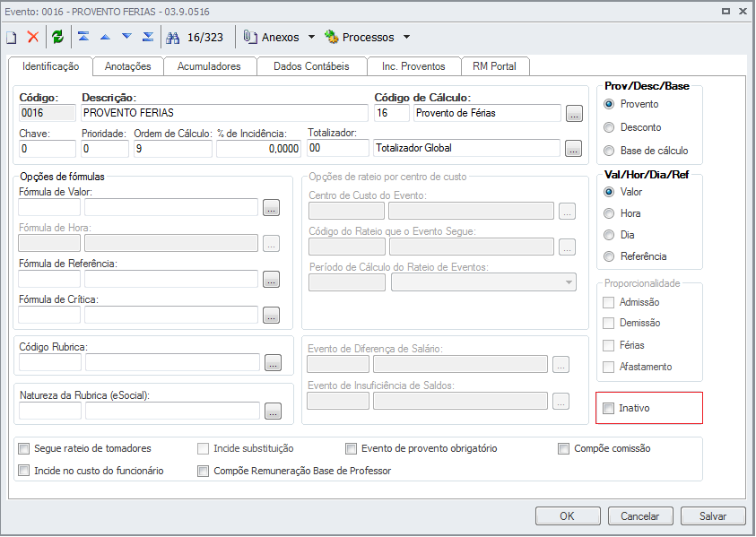Click the Código de Cálculo number field
Image resolution: width=756 pixels, height=537 pixels.
(392, 113)
